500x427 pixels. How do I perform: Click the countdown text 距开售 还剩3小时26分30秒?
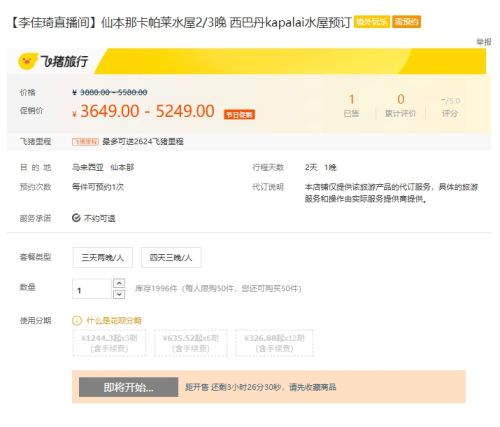pyautogui.click(x=233, y=387)
